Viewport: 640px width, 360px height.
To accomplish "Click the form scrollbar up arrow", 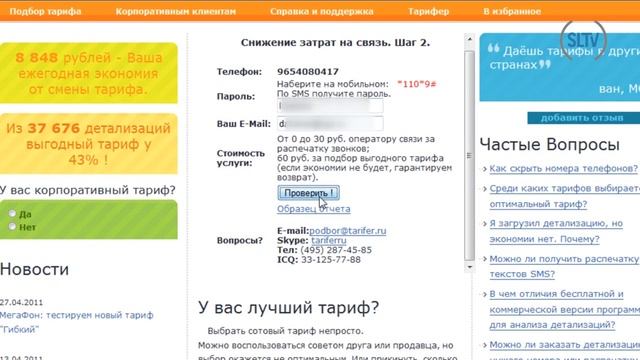I will 469,39.
